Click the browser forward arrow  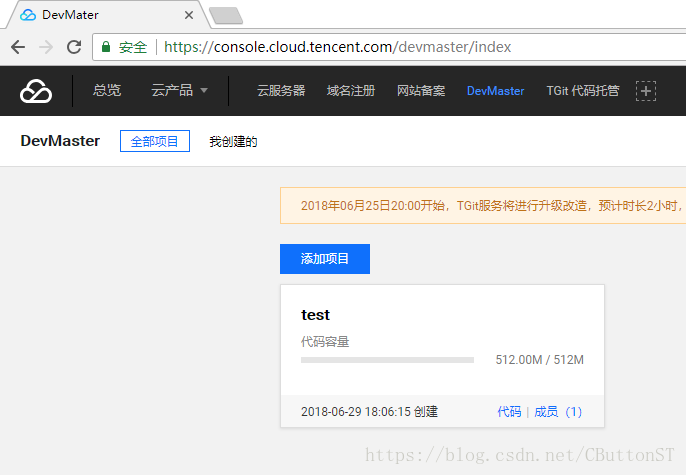point(46,47)
